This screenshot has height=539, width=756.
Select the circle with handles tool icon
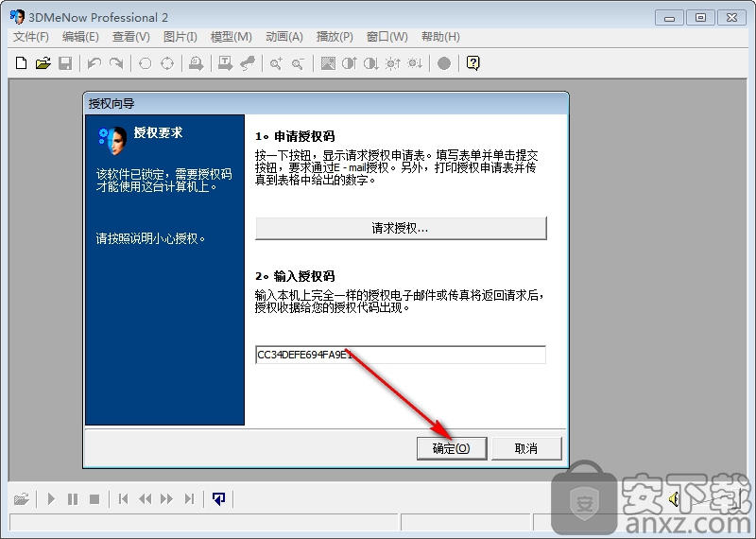(x=167, y=63)
